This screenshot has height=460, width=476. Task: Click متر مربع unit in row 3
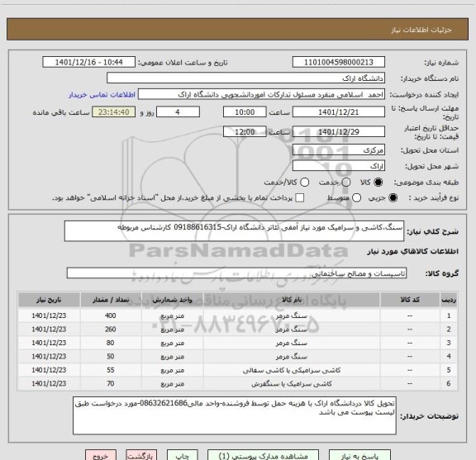pyautogui.click(x=173, y=343)
